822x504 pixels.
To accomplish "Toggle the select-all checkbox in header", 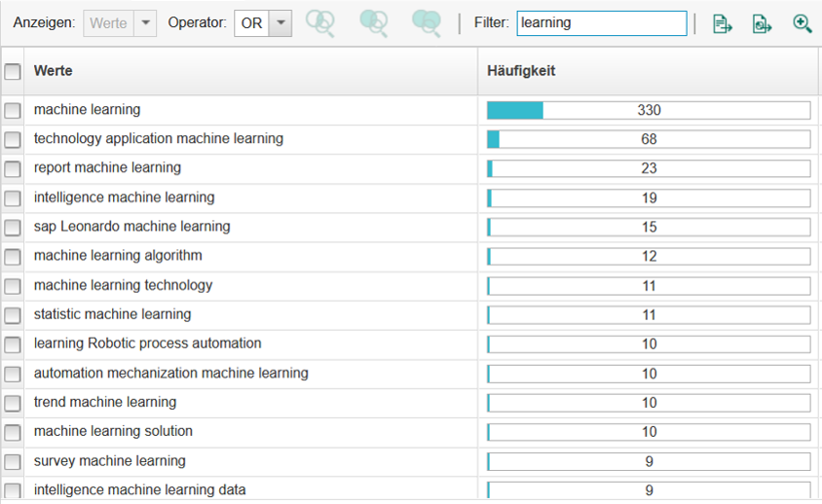I will tap(13, 71).
